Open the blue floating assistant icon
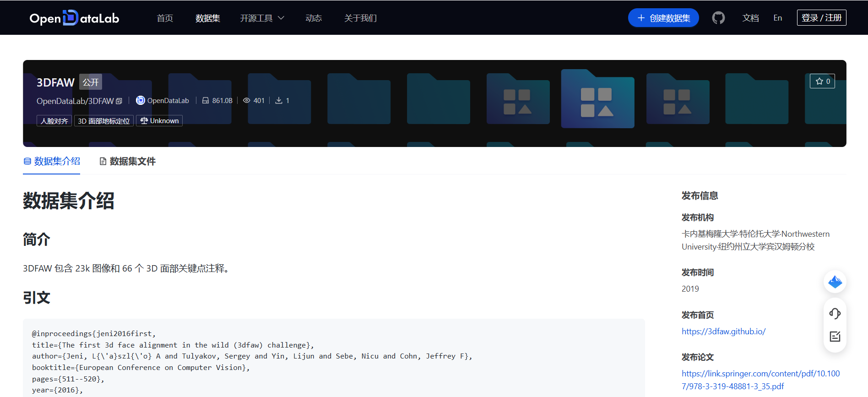The height and width of the screenshot is (397, 868). pos(835,282)
